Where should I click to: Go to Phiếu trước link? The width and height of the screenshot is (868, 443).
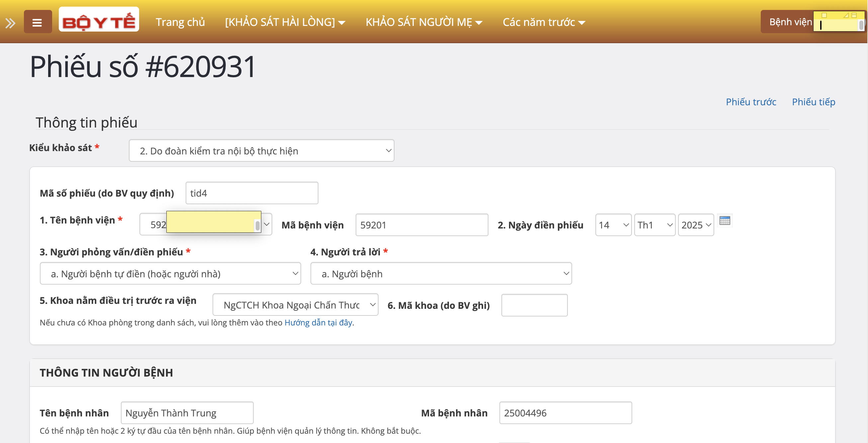pos(751,102)
